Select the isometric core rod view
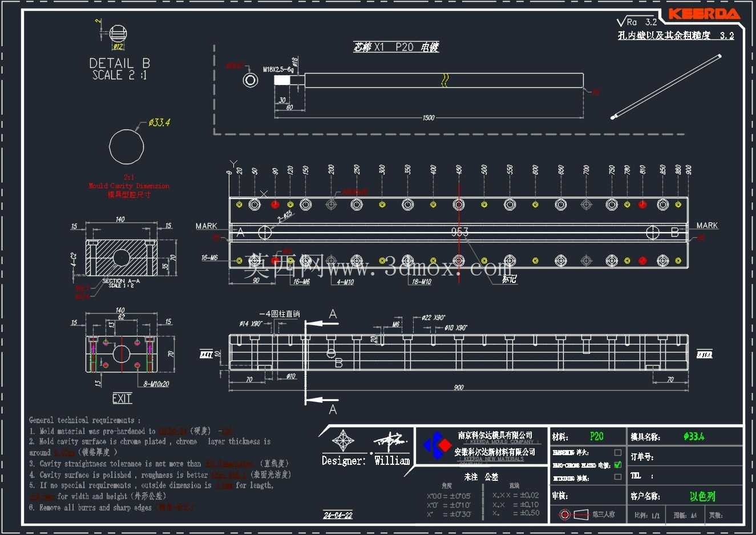This screenshot has width=756, height=535. [x=666, y=87]
